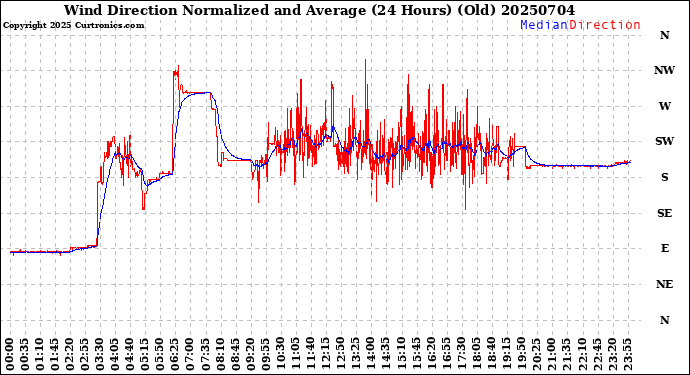Click the 00:00 time label

pyautogui.click(x=10, y=355)
